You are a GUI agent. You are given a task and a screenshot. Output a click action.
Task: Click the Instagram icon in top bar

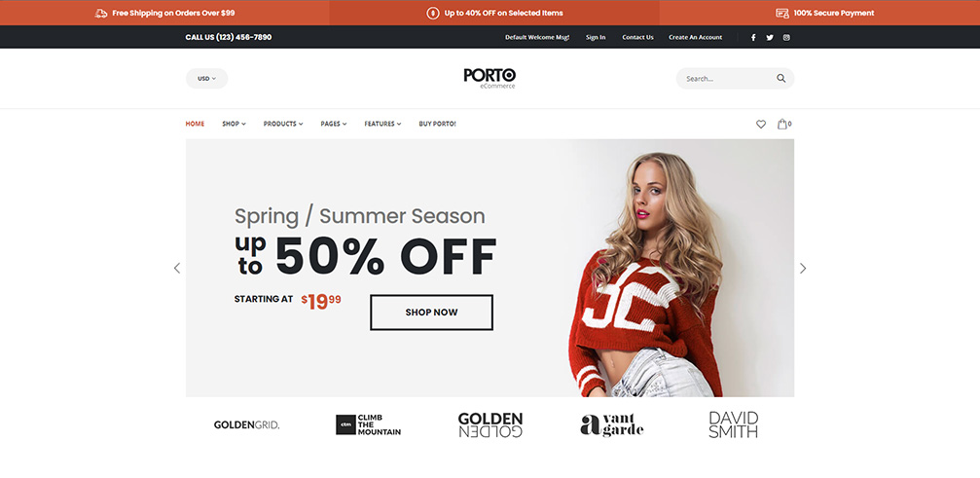[786, 38]
